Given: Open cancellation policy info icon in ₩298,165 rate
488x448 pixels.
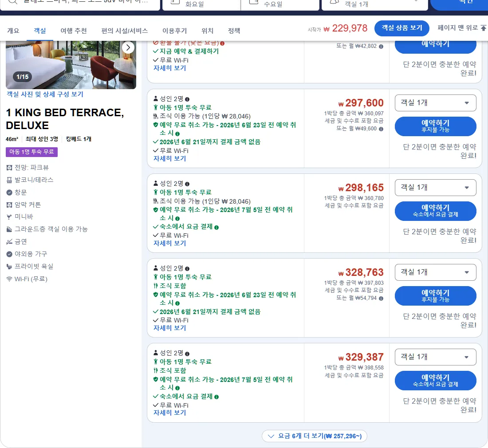Looking at the screenshot, I should 177,218.
